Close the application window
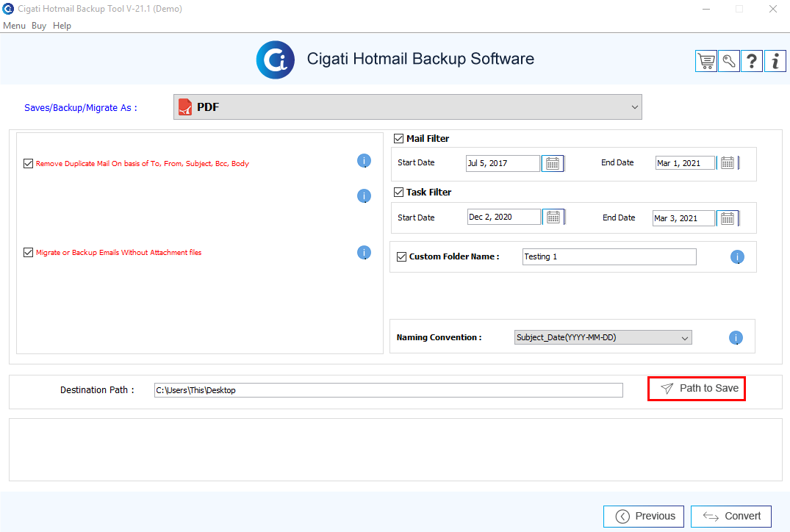Screen dimensions: 790x532 773,9
